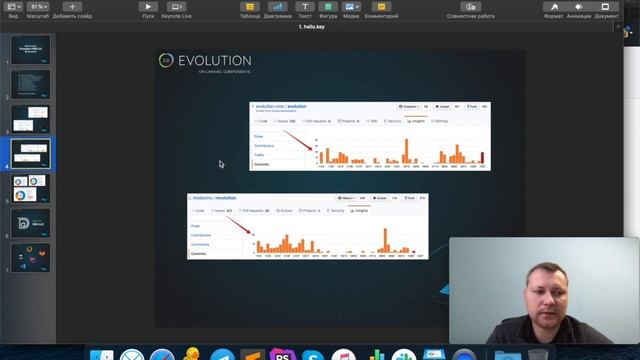Open the Trash in the Dock

[x=538, y=354]
